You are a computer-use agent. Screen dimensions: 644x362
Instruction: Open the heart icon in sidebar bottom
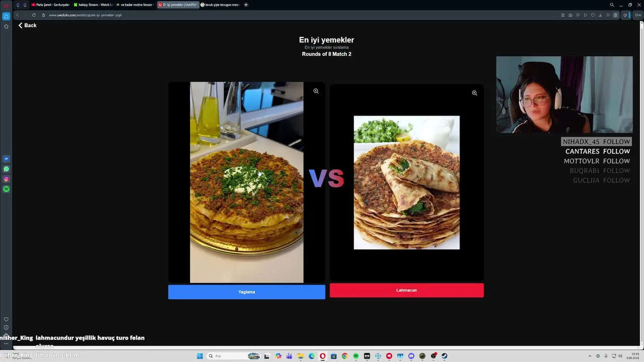click(6, 319)
